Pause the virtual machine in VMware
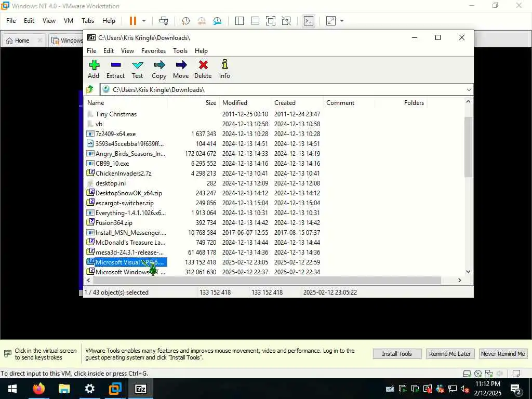This screenshot has height=399, width=532. tap(133, 21)
